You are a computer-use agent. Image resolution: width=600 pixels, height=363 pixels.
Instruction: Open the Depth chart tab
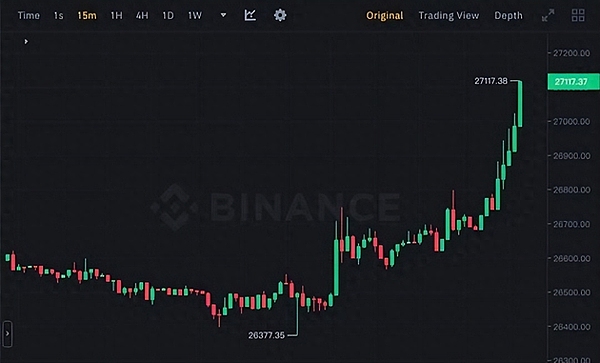508,16
